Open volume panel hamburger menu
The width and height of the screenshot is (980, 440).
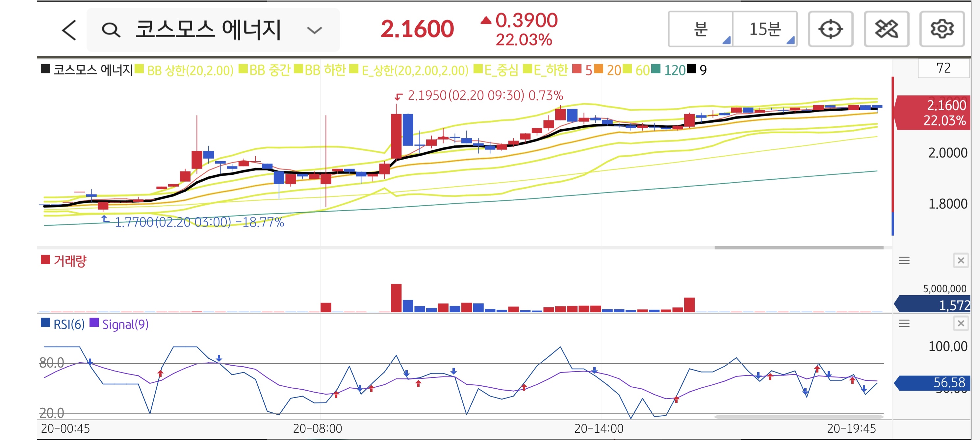(x=904, y=261)
